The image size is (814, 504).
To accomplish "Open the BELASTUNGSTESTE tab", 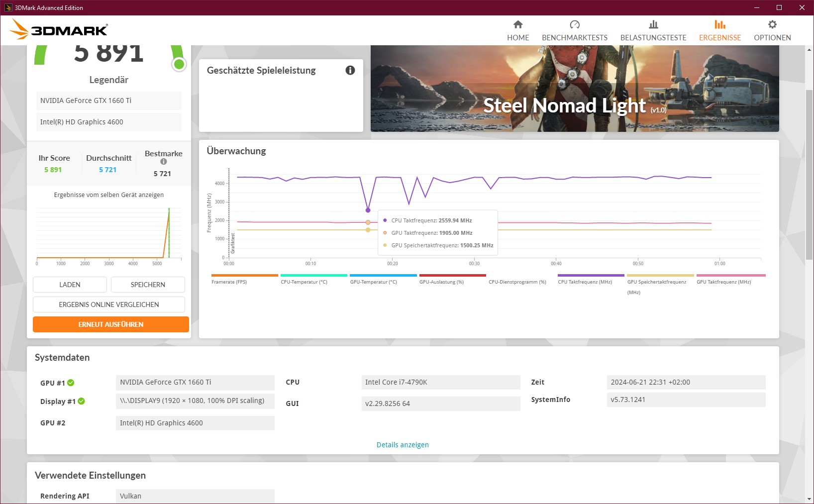I will click(653, 31).
